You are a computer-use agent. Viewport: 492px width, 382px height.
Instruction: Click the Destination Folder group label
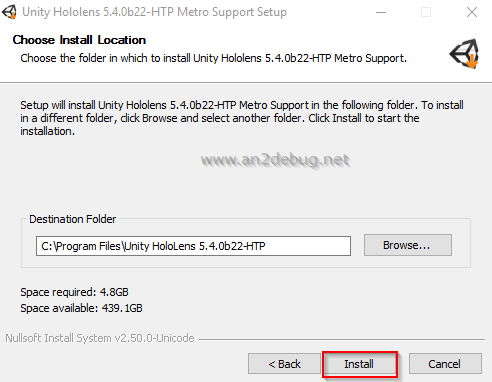pyautogui.click(x=73, y=219)
